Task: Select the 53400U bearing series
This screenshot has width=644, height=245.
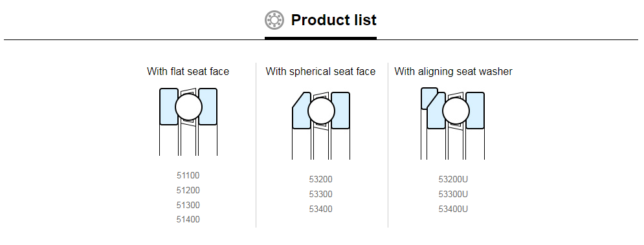Action: 453,209
